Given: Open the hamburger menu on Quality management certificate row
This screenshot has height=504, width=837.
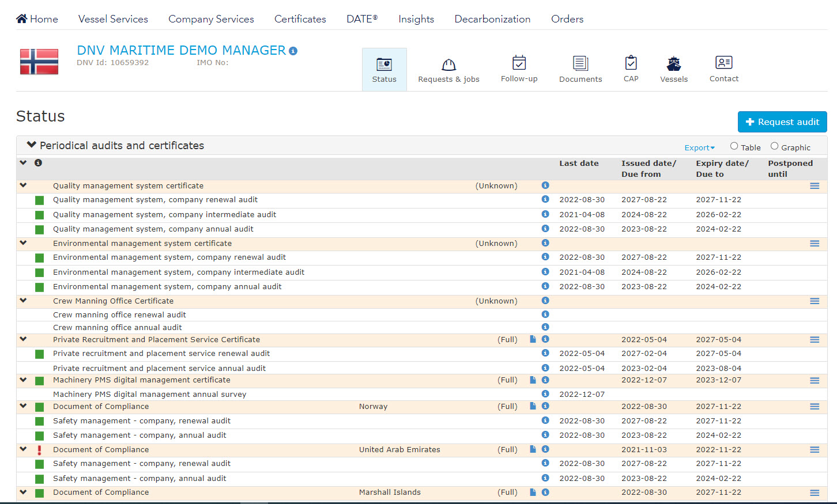Looking at the screenshot, I should click(815, 185).
